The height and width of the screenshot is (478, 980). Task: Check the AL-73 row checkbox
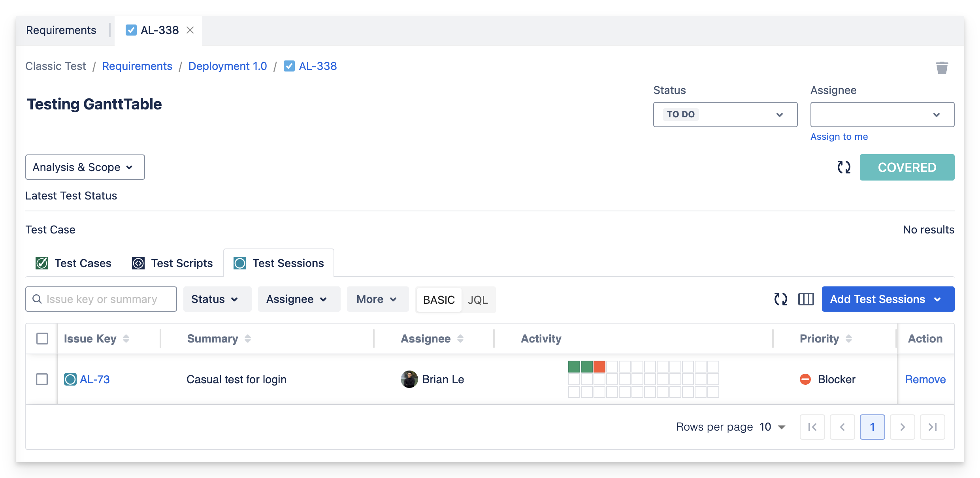(42, 379)
